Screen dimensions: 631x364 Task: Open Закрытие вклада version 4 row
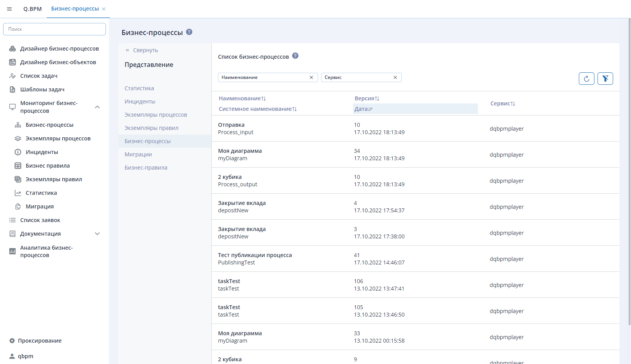click(x=415, y=206)
